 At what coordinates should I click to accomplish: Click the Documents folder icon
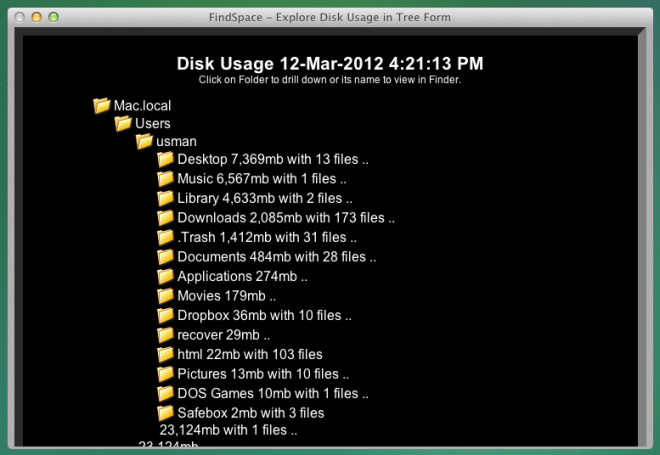pos(165,256)
